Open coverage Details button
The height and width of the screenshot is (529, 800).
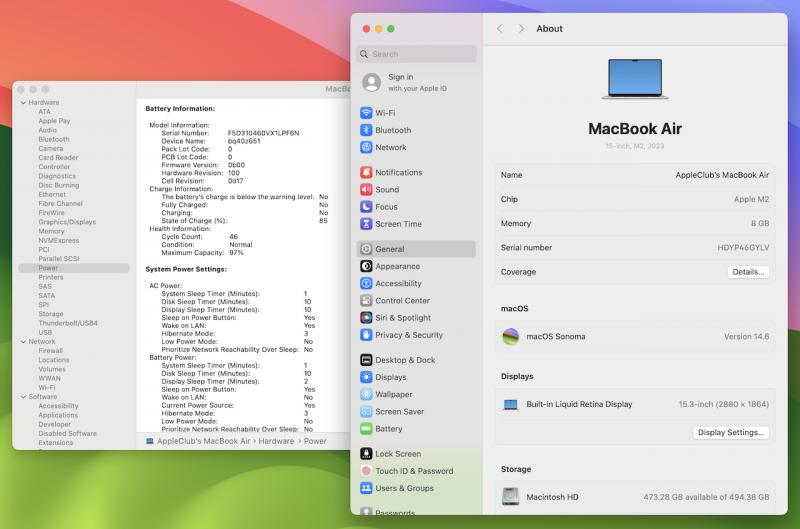coord(748,272)
